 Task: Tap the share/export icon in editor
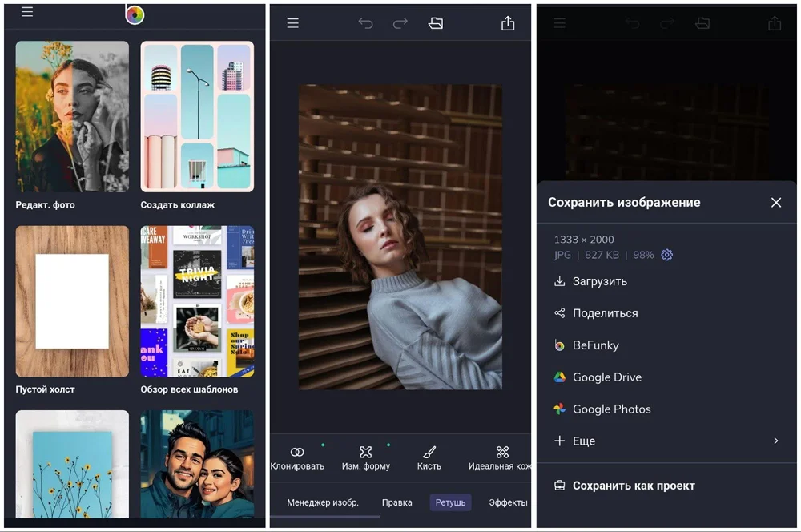coord(508,23)
